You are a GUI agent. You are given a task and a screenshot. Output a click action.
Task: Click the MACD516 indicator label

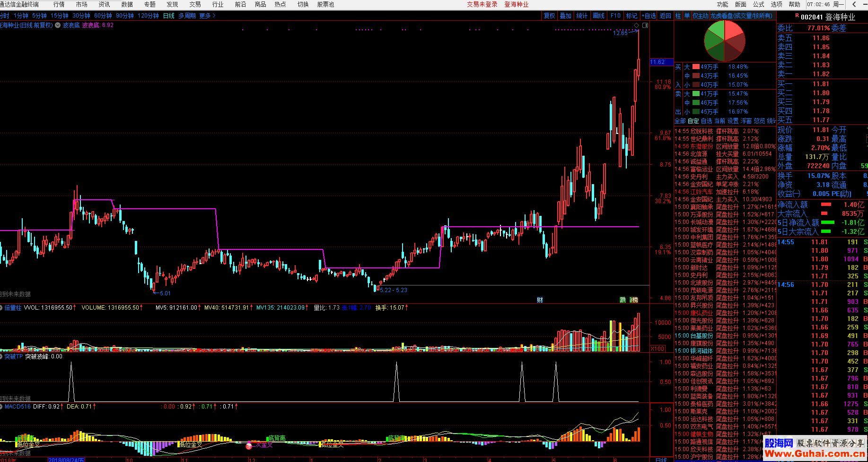[x=18, y=407]
